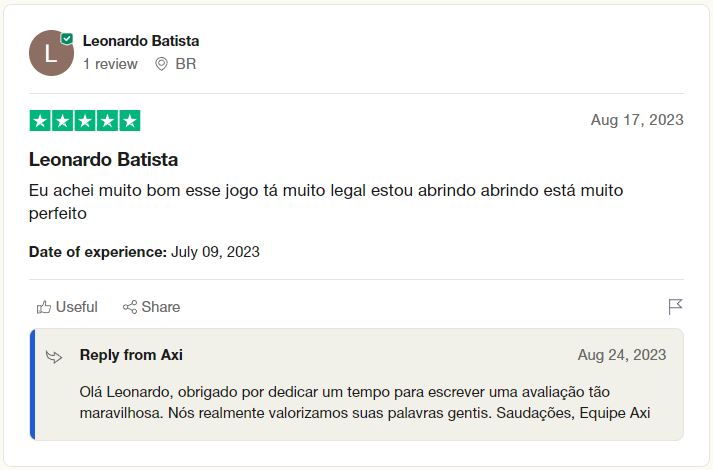Click the thumbs-up icon
The width and height of the screenshot is (713, 470).
(x=44, y=307)
